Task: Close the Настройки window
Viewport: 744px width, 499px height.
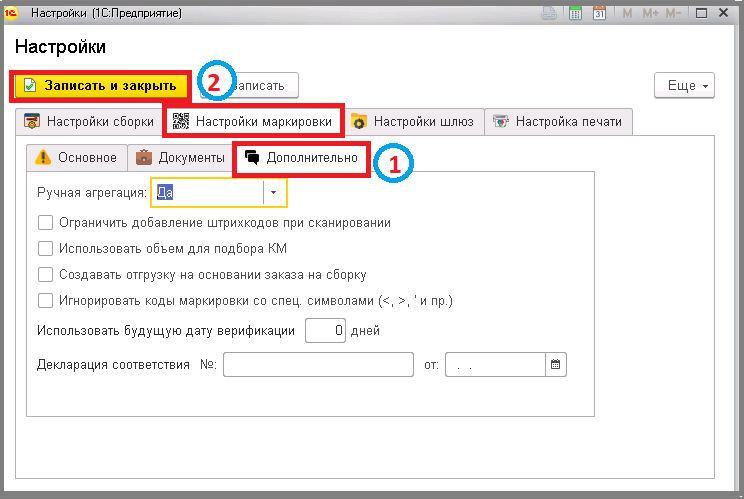Action: (x=724, y=13)
